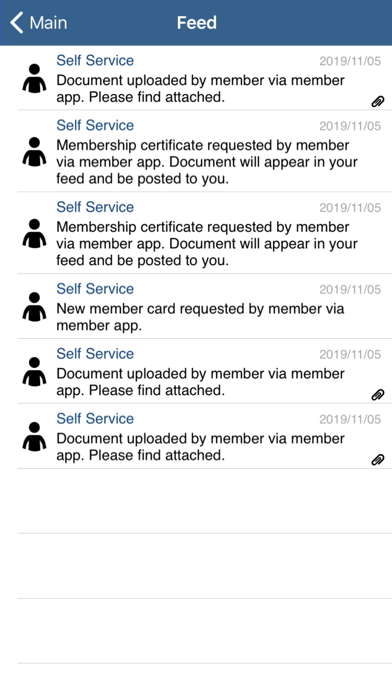Open attachment paperclip on topmost Document uploaded entry
The height and width of the screenshot is (696, 392).
point(378,102)
